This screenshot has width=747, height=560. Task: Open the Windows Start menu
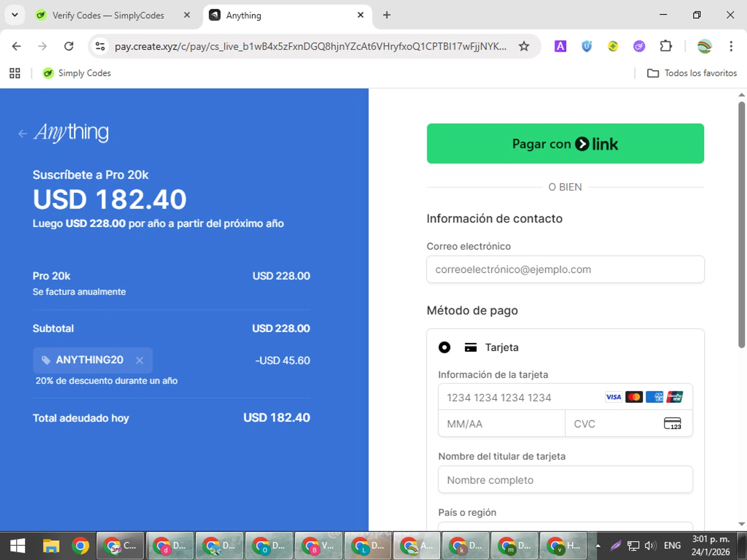click(17, 546)
